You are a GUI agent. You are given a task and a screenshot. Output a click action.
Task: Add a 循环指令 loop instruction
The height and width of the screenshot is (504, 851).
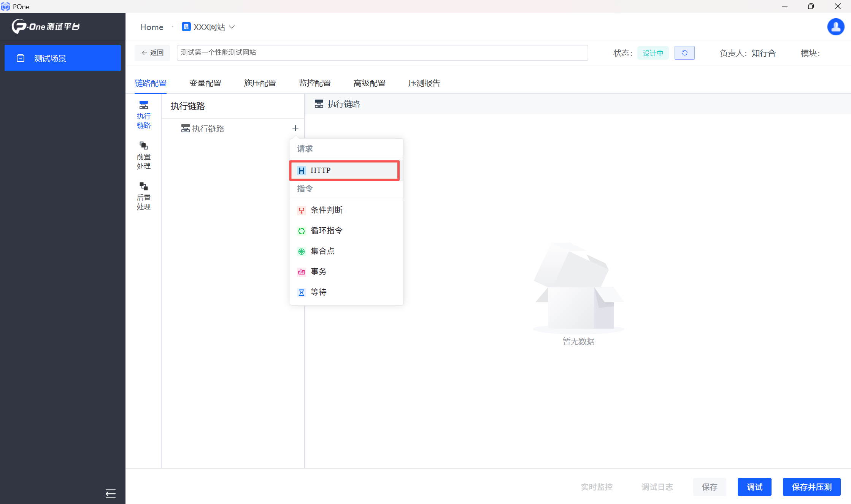pos(326,230)
